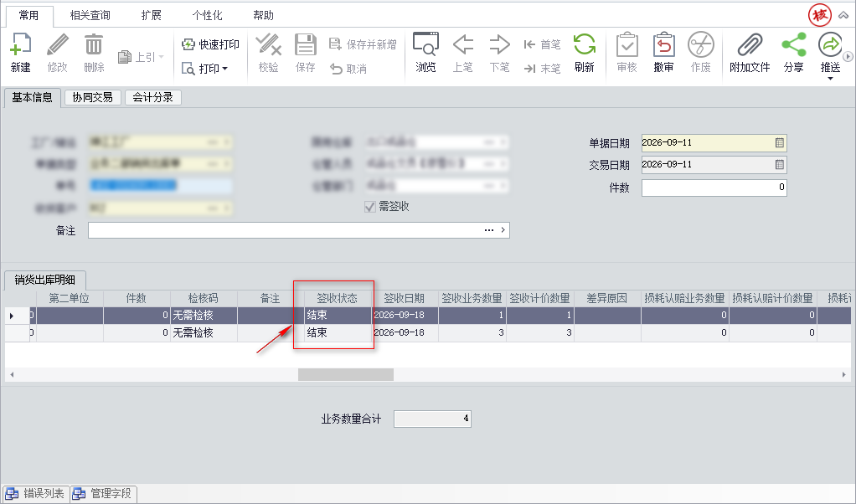Open the 个性化 ribbon tab
Viewport: 856px width, 504px height.
[x=208, y=15]
